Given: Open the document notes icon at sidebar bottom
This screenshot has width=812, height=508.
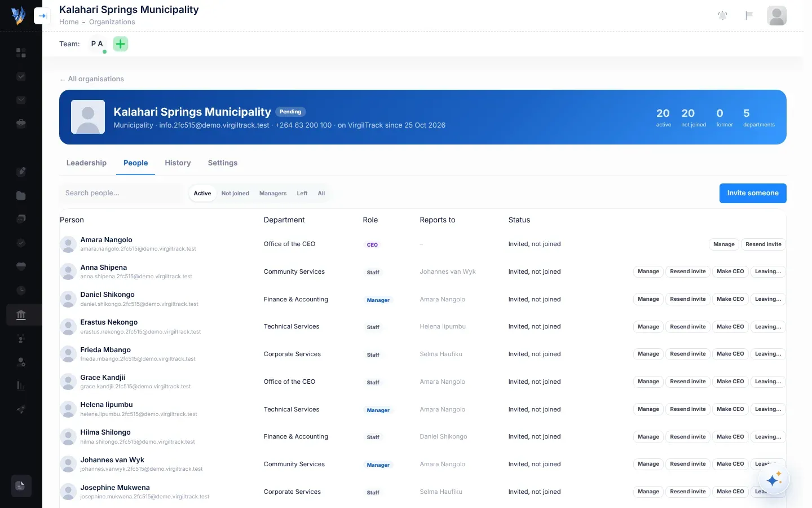Looking at the screenshot, I should 21,485.
